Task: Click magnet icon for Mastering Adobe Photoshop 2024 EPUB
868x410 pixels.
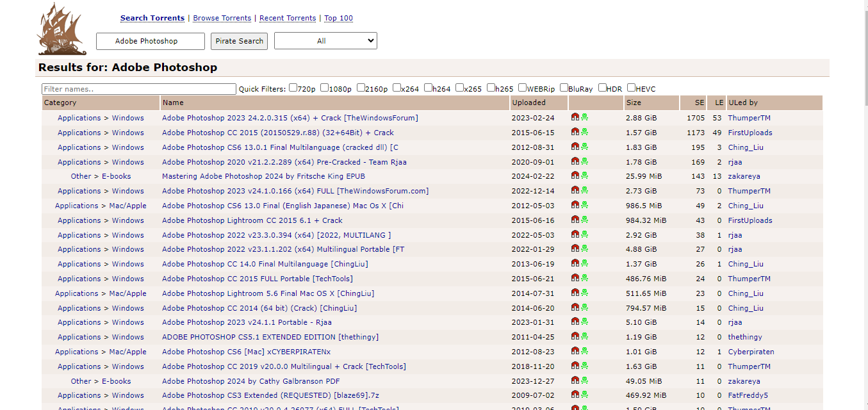Action: (x=575, y=176)
